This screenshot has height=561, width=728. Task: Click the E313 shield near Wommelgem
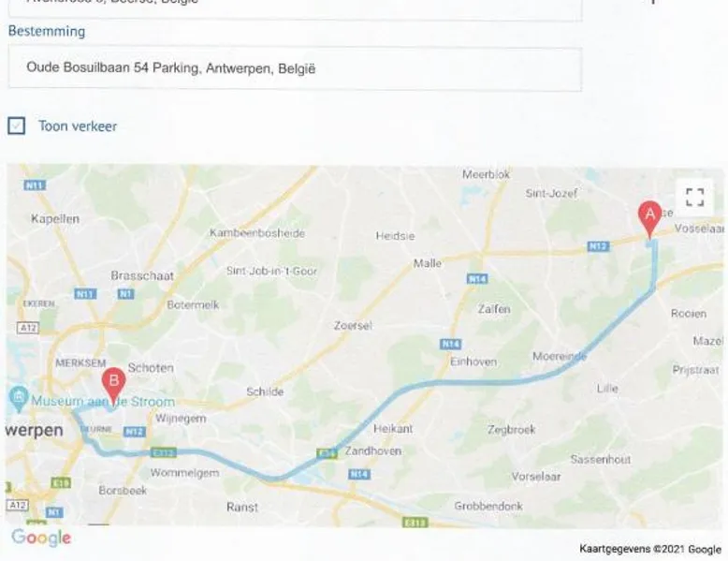point(164,452)
